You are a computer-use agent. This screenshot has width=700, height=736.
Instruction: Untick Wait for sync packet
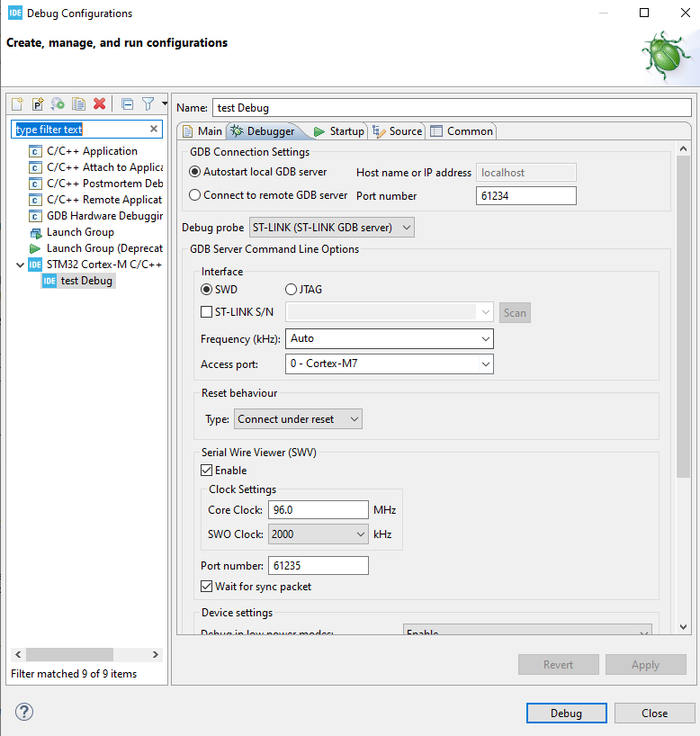tap(206, 587)
